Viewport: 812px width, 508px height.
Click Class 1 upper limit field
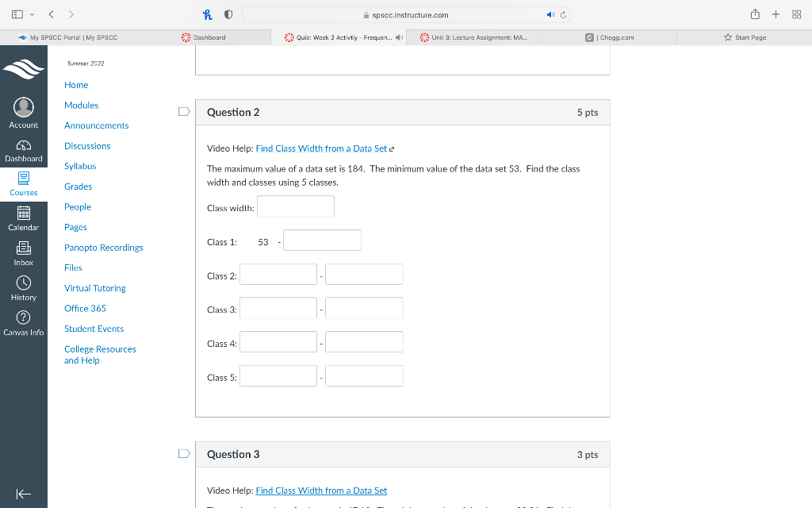[322, 240]
